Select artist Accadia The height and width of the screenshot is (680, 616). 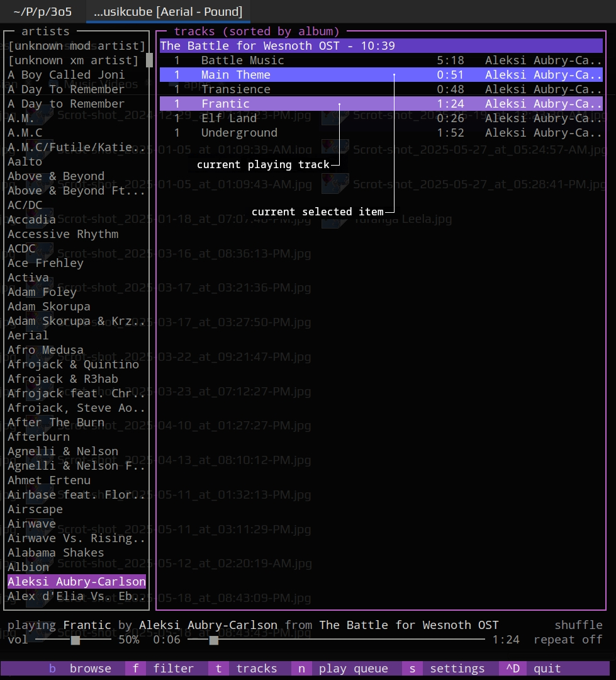point(31,220)
